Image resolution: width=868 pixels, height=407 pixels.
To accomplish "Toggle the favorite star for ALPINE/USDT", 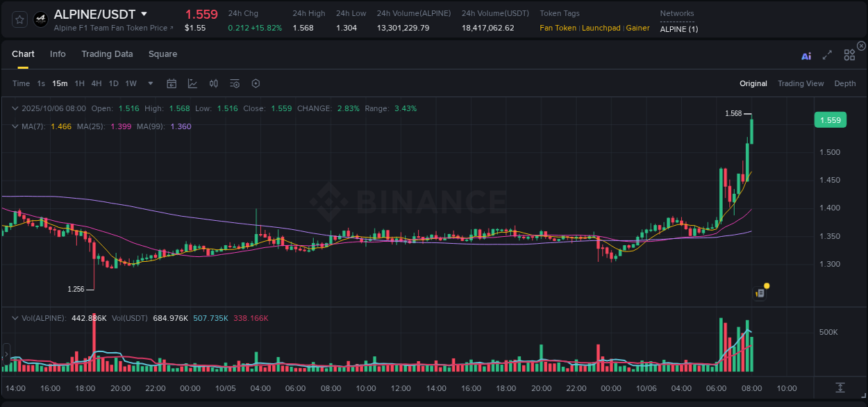I will (19, 19).
